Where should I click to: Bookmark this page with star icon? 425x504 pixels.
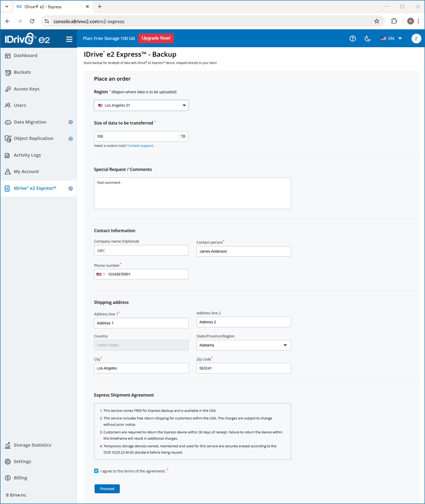tap(377, 21)
